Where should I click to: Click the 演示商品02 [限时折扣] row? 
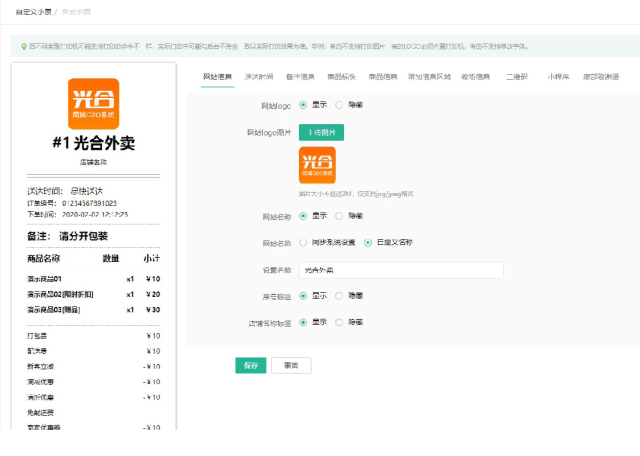tap(93, 294)
